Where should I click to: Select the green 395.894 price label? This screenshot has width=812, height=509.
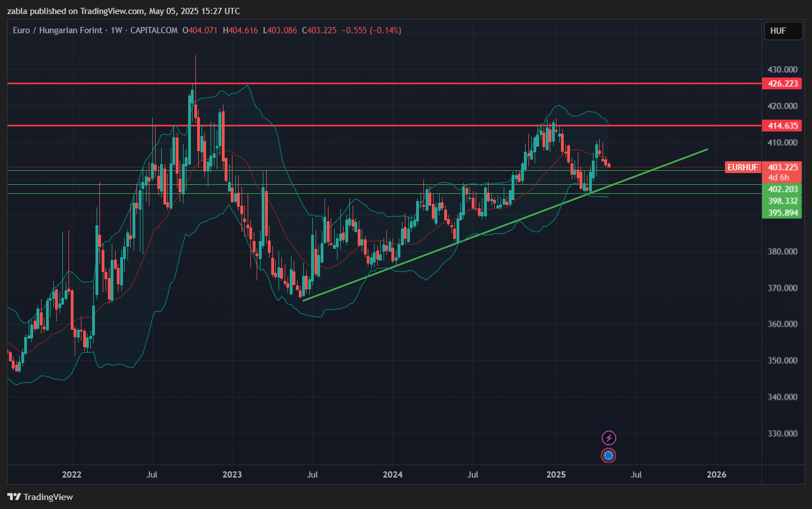pyautogui.click(x=782, y=213)
